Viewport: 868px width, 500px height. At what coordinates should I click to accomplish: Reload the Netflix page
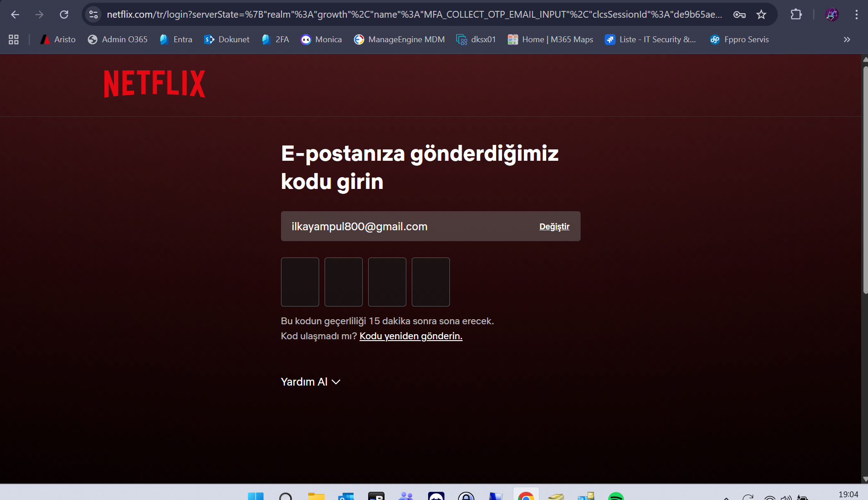(64, 15)
